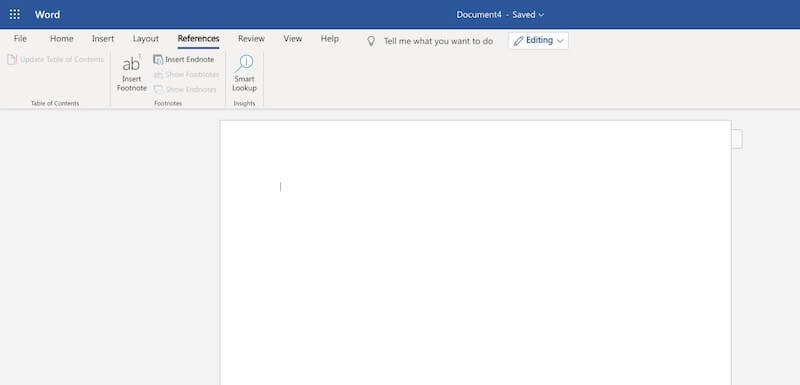Select the References tab
The image size is (800, 385).
(198, 39)
